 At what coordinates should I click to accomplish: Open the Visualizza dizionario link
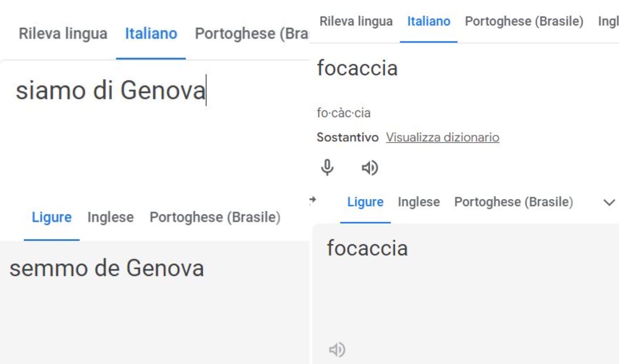[443, 137]
